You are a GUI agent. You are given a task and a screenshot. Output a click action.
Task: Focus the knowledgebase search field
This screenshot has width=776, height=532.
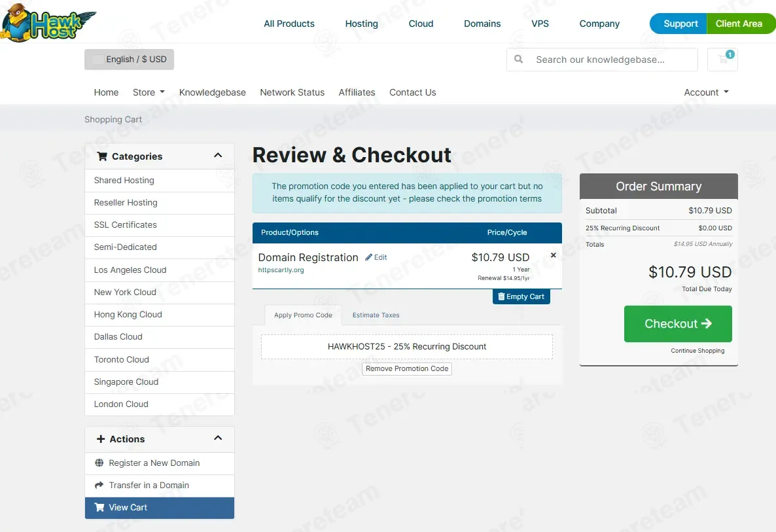602,60
